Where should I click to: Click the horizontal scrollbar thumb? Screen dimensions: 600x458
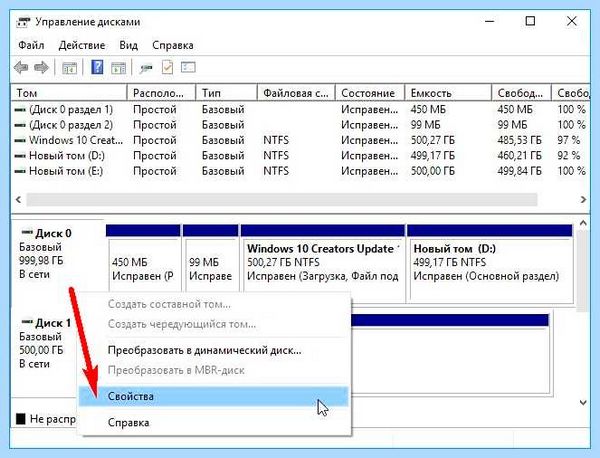click(282, 199)
